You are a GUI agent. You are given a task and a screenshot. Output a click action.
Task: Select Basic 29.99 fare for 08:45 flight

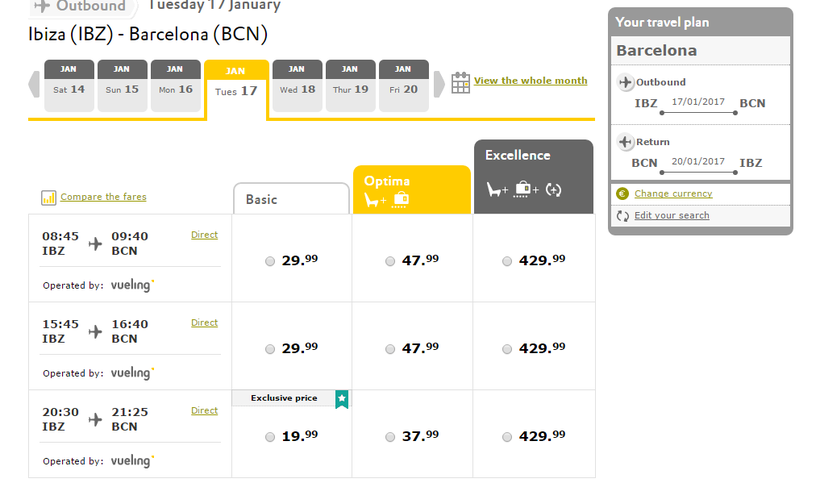pyautogui.click(x=270, y=261)
